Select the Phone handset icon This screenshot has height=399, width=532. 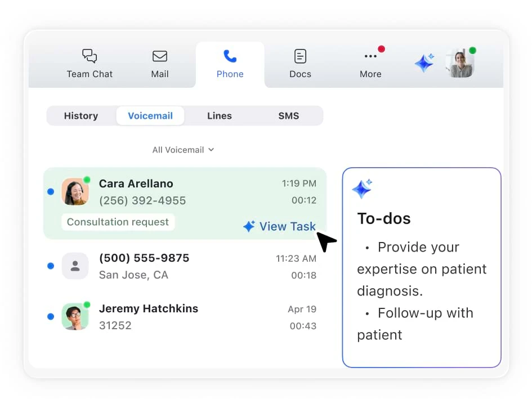[x=230, y=56]
